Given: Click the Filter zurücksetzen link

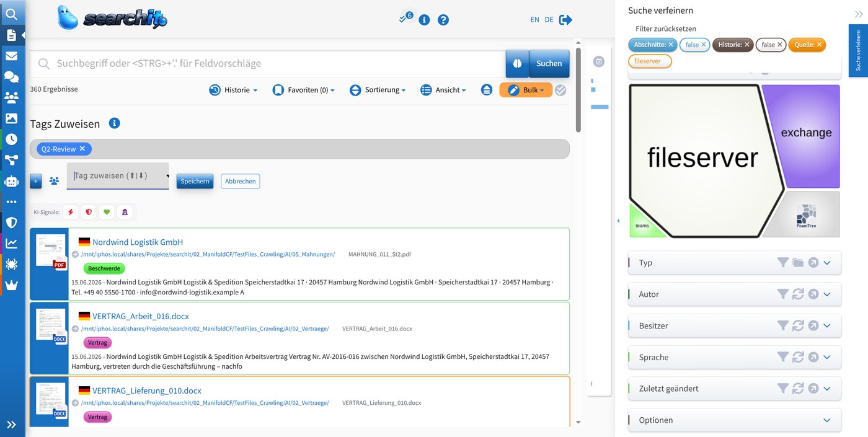Looking at the screenshot, I should [666, 29].
